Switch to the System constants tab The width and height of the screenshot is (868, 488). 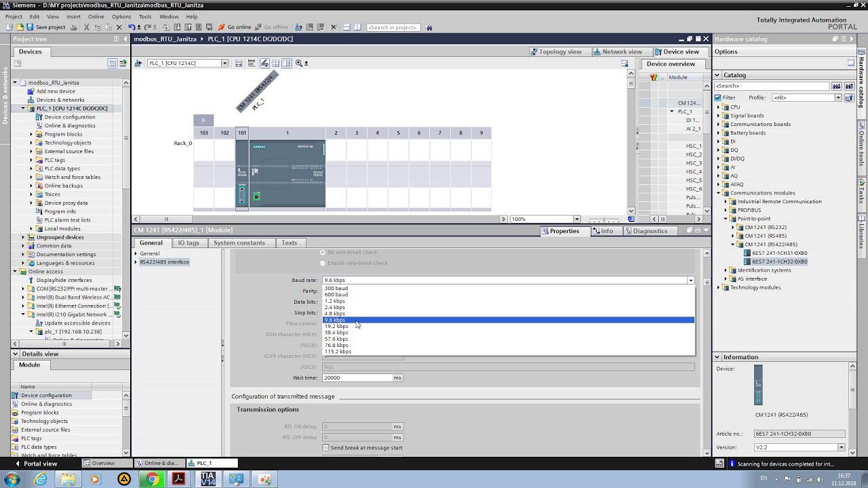tap(239, 243)
